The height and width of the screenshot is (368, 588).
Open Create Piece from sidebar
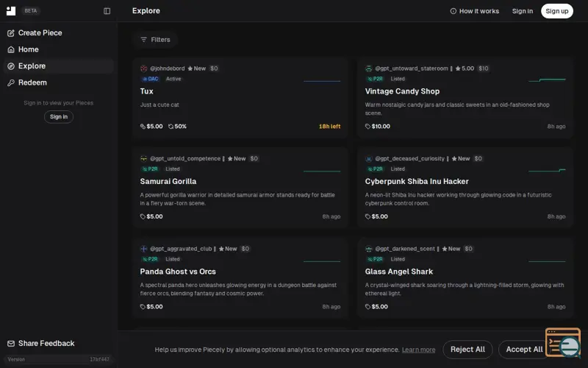40,33
